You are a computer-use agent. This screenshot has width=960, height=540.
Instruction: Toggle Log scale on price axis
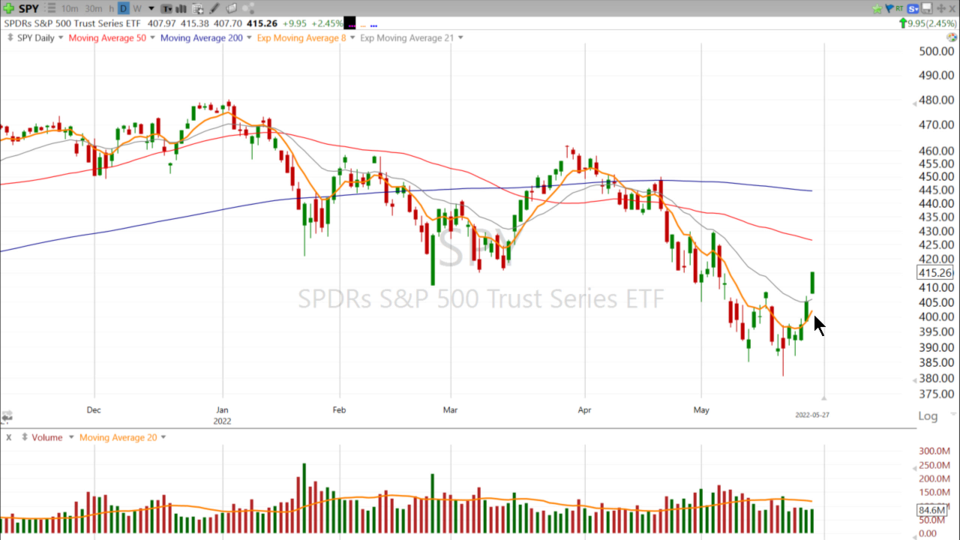point(928,416)
